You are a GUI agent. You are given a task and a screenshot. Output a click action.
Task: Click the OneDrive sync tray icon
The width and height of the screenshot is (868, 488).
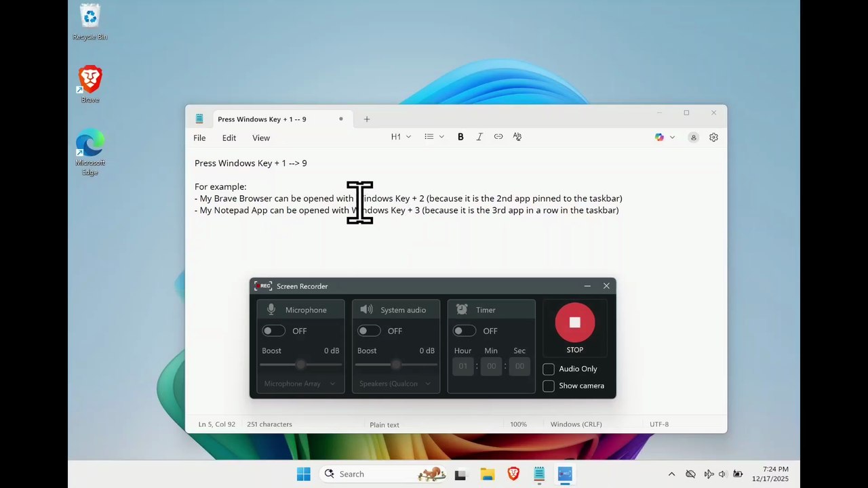[690, 474]
